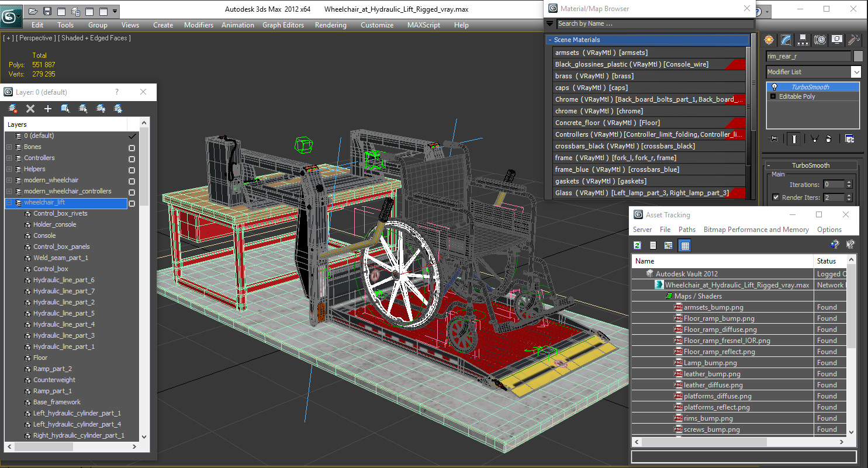Viewport: 868px width, 468px height.
Task: Open the Motion tab in command panel
Action: tap(820, 40)
